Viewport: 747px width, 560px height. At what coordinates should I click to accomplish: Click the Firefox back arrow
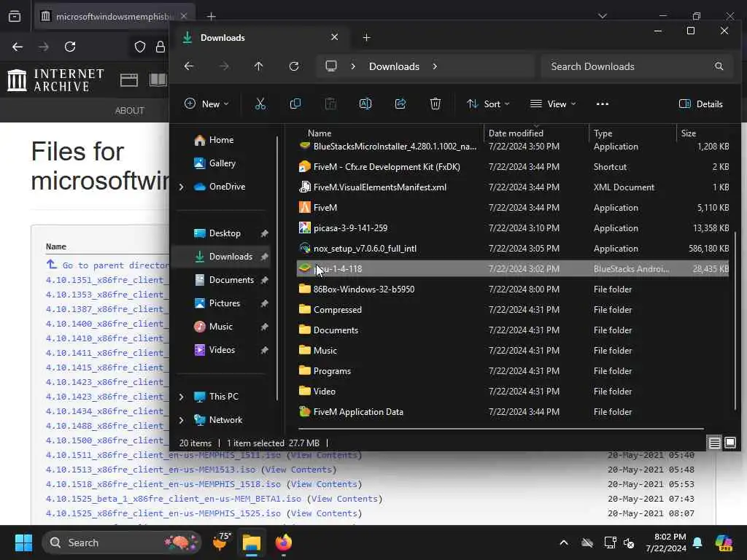click(18, 47)
